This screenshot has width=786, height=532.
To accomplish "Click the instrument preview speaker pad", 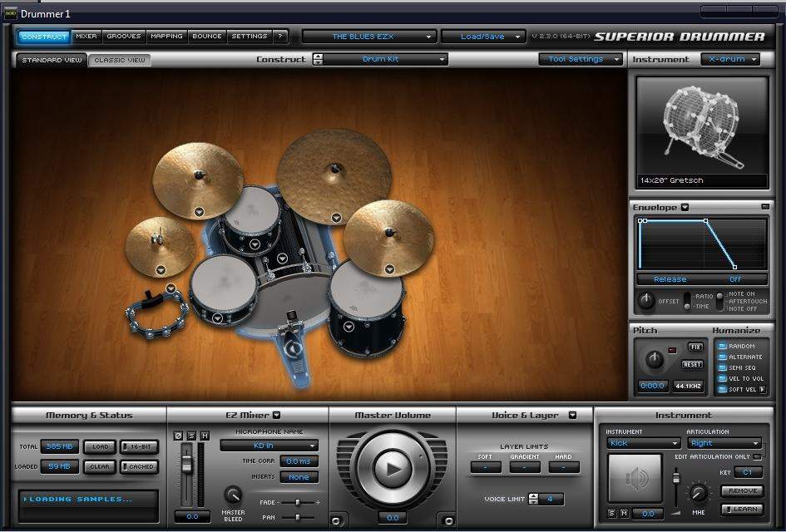I will point(635,478).
